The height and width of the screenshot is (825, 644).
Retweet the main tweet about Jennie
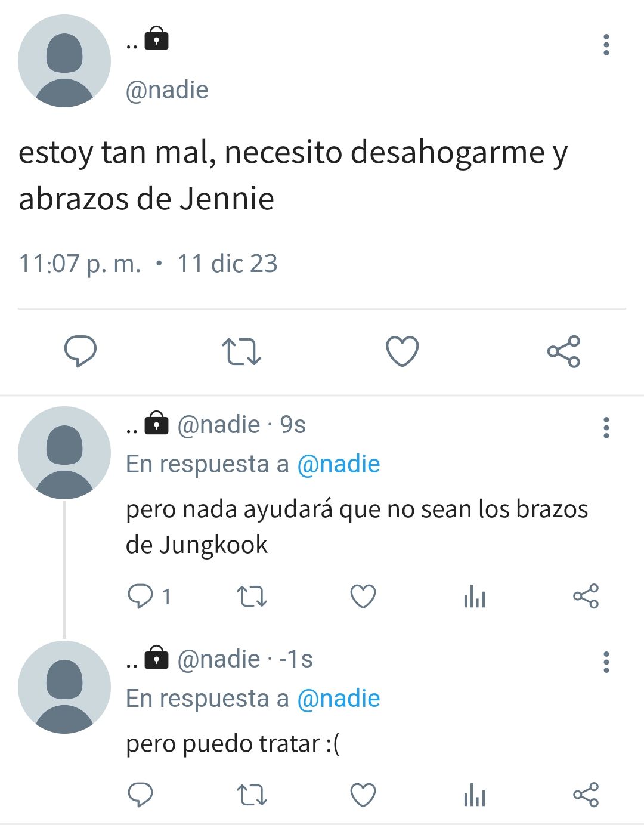pos(241,351)
